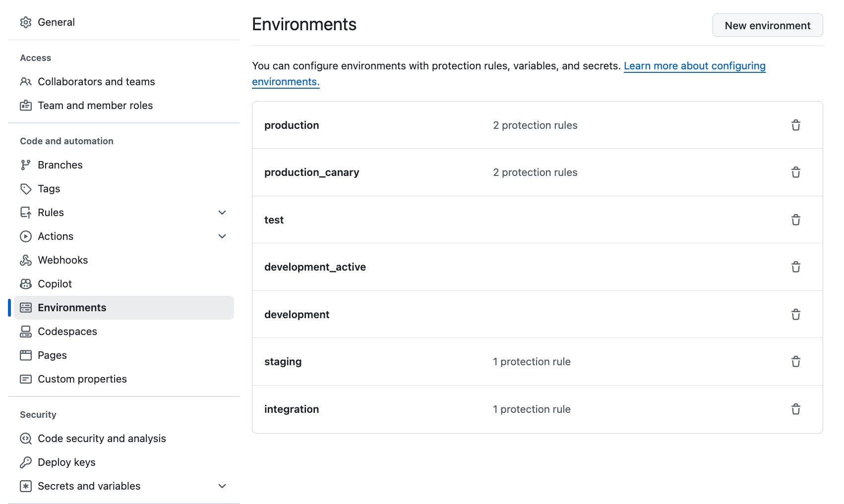Open the Codespaces settings page

pos(67,332)
